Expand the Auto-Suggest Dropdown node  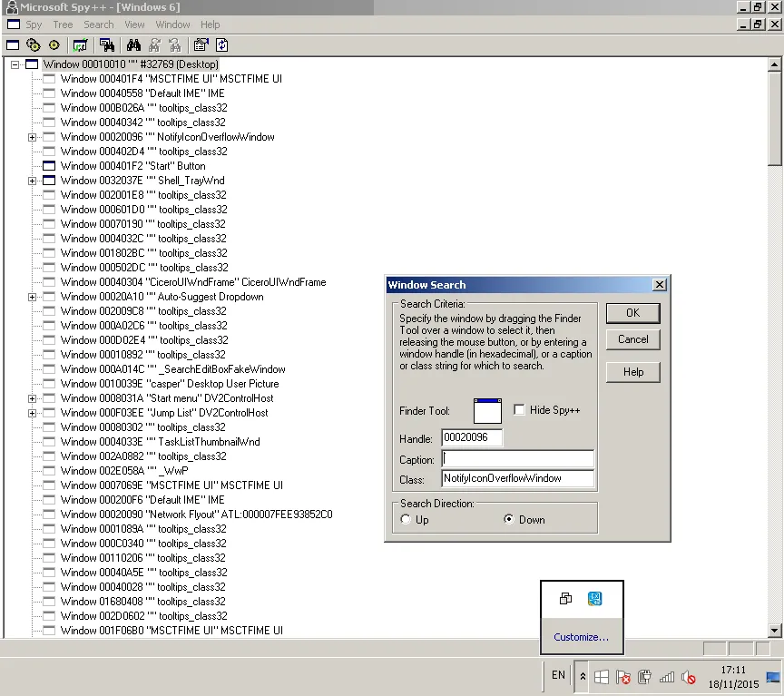pos(32,297)
